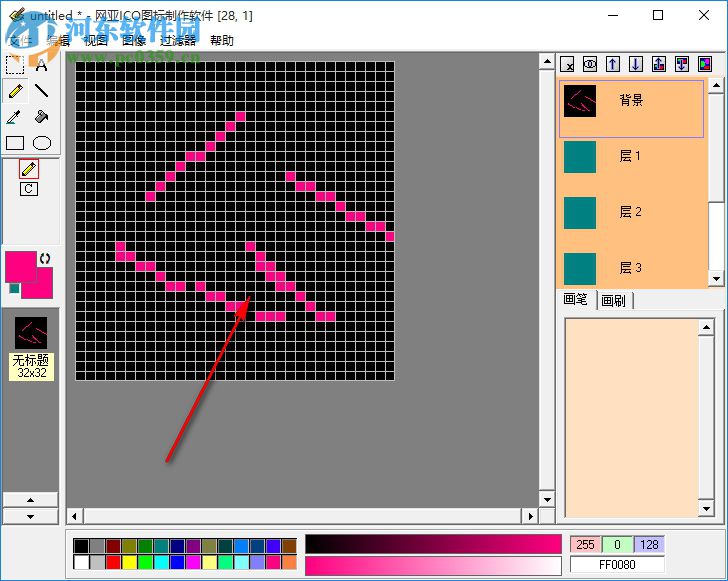Click the green value field 0
This screenshot has height=581, width=728.
click(617, 545)
